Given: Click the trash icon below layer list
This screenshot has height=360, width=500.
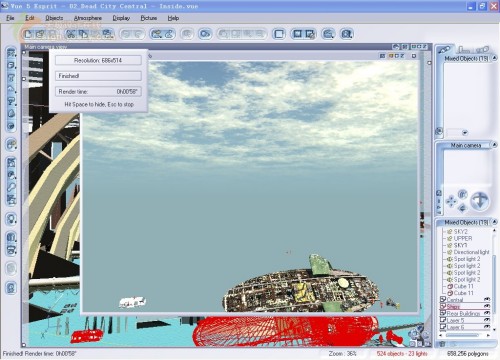Looking at the screenshot, I should click(442, 344).
